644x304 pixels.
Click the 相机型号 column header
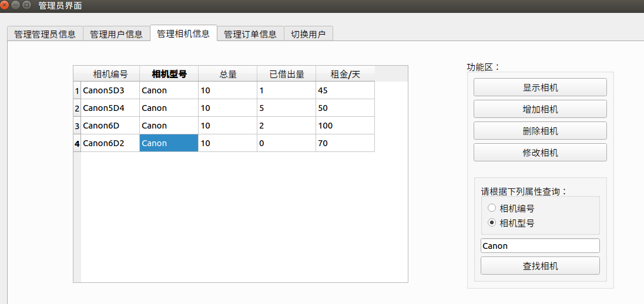click(x=169, y=74)
